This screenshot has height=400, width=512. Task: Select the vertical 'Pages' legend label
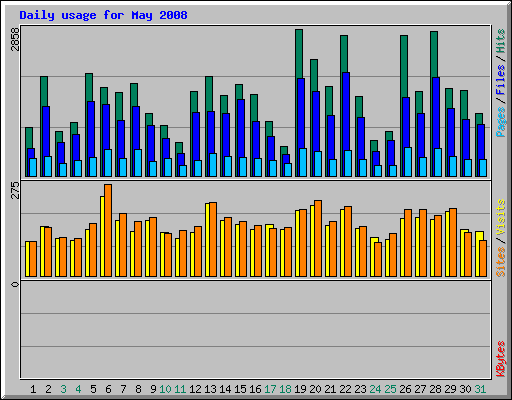click(x=501, y=122)
